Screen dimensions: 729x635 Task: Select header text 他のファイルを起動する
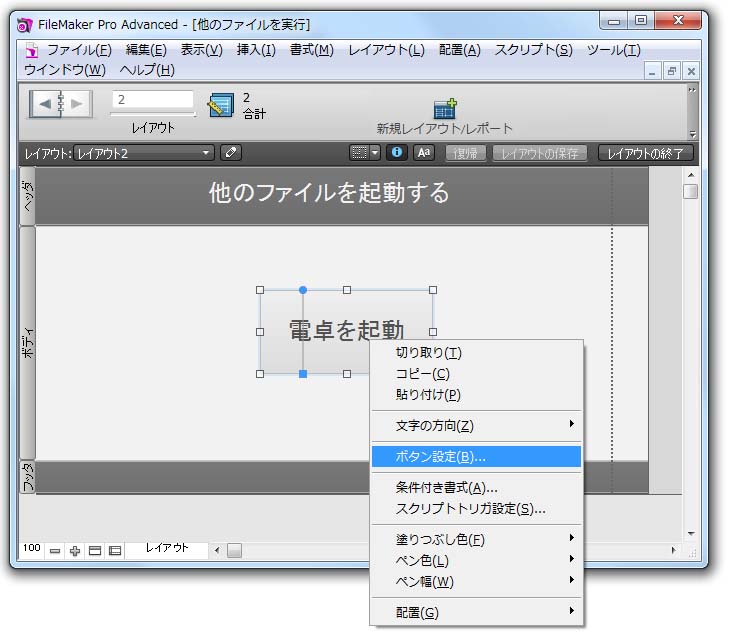coord(329,192)
